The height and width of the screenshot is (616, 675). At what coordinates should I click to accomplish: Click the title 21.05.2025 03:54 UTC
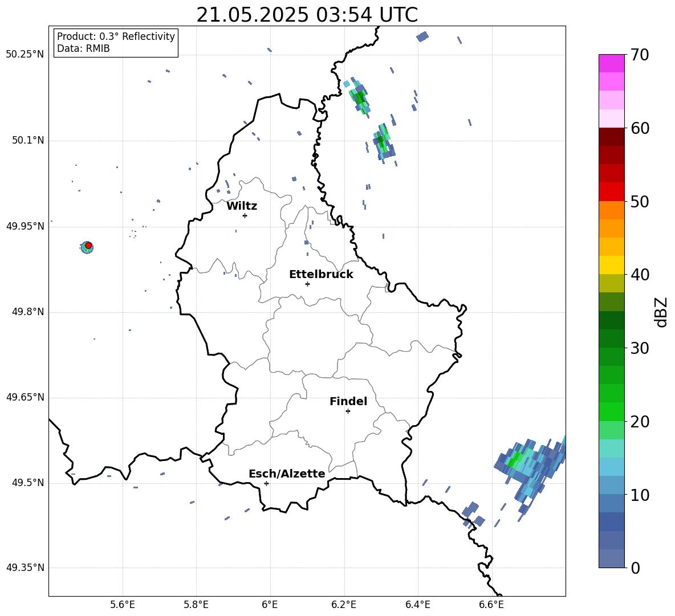coord(307,15)
